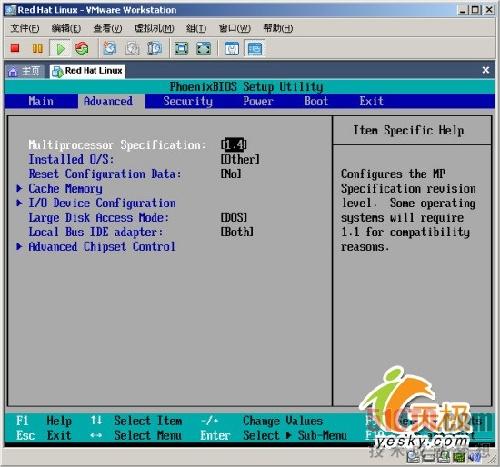Toggle the Reset Configuration Data No value
The image size is (500, 467).
231,174
